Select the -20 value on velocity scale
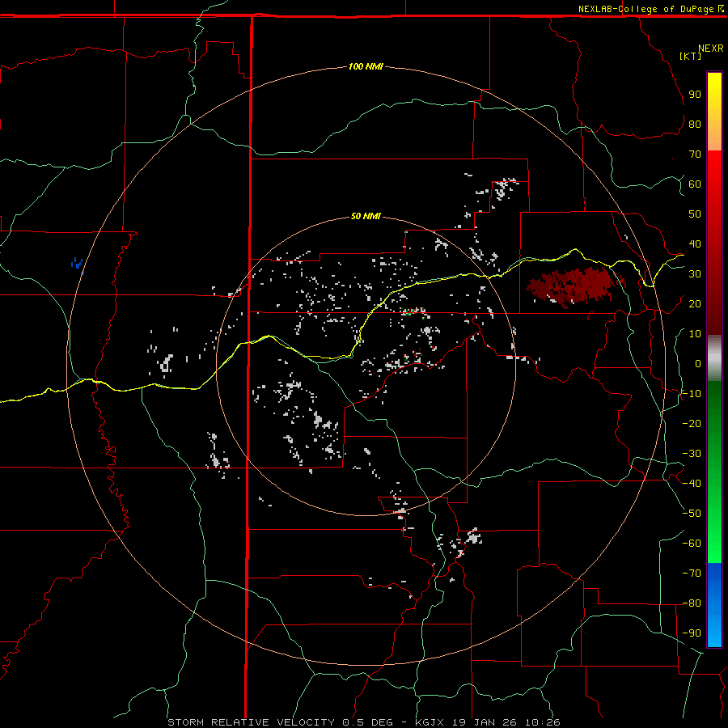The image size is (728, 728). pos(692,423)
